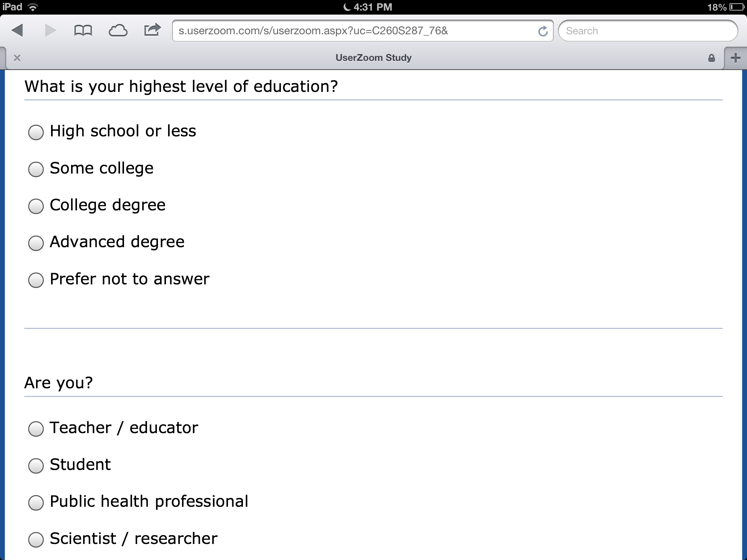Tap the Search field
This screenshot has width=747, height=560.
tap(648, 31)
